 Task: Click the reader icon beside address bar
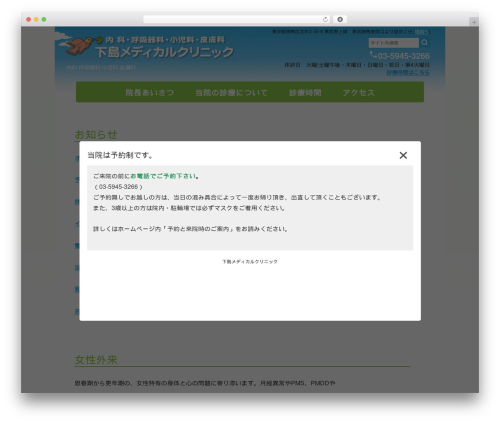pyautogui.click(x=340, y=20)
